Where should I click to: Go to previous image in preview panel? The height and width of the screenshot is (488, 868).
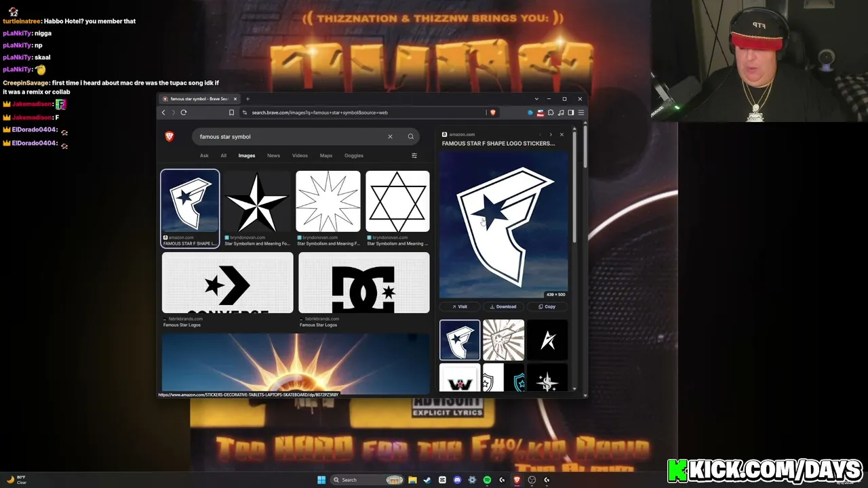pos(540,134)
